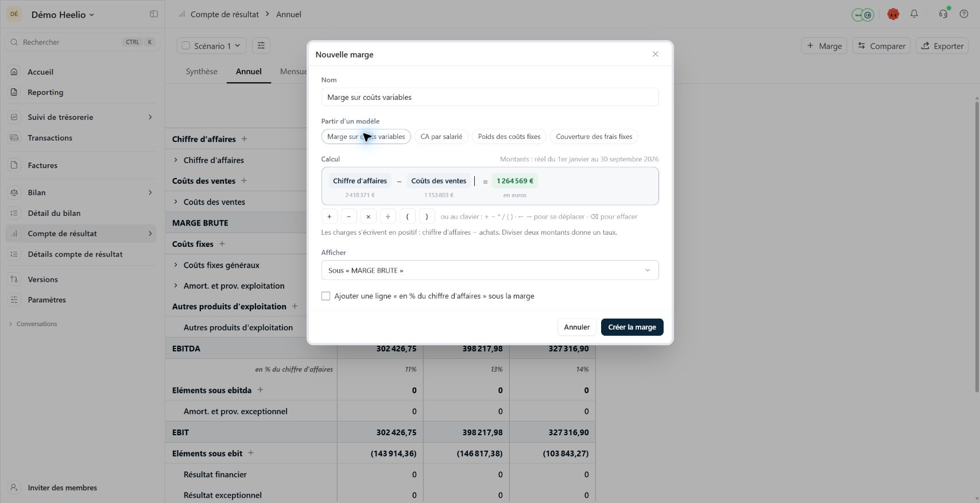Screen dimensions: 980x503
Task: Click the Rechercher search box
Action: click(83, 42)
